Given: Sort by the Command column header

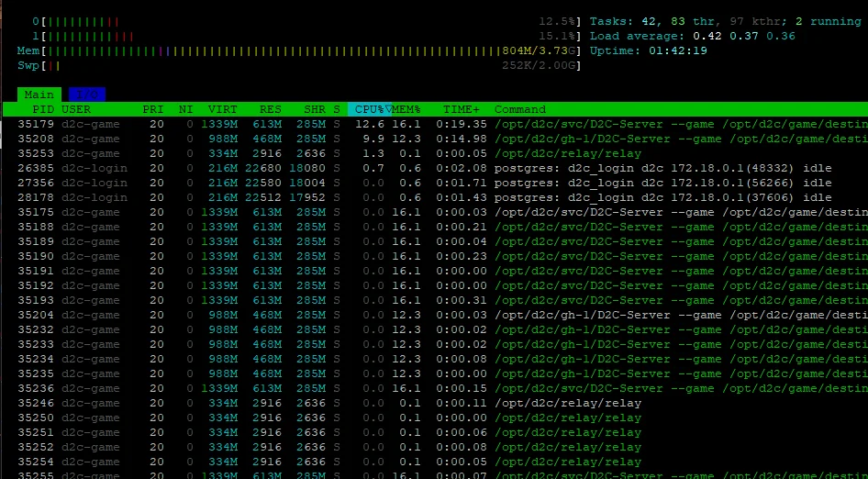Looking at the screenshot, I should click(x=520, y=109).
